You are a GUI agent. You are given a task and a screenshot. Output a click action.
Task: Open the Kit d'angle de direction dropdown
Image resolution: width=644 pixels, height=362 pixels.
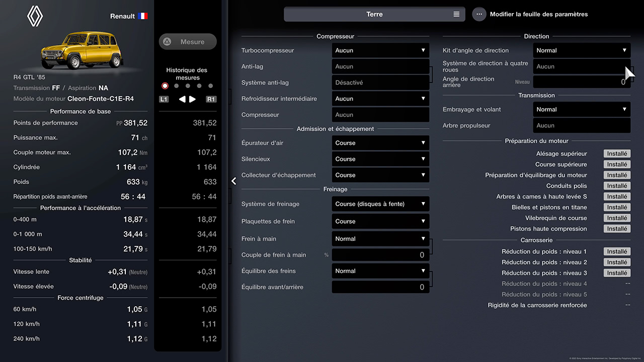(582, 50)
